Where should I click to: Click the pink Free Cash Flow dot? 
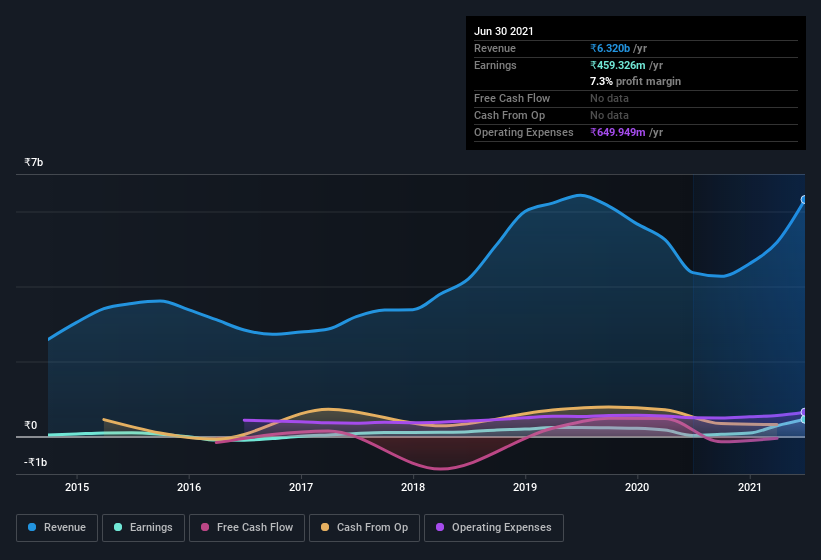[x=205, y=527]
